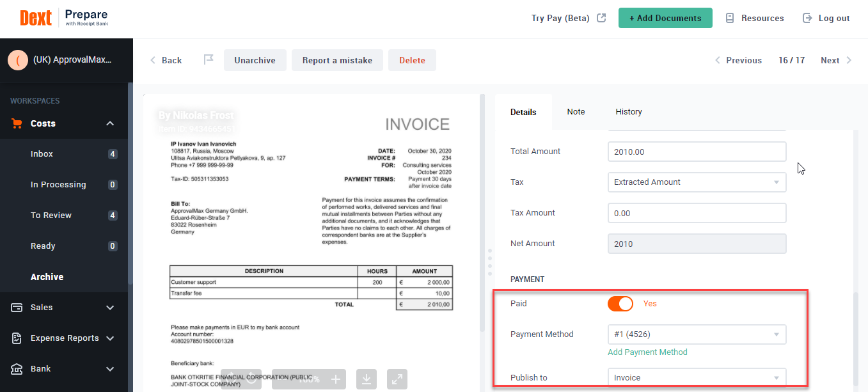Click the flag icon next to Back

pos(209,60)
